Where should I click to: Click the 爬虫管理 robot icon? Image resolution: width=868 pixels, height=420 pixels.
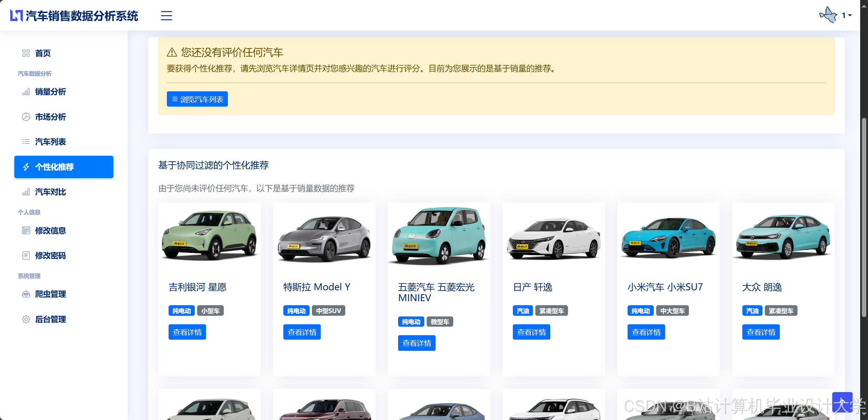26,294
